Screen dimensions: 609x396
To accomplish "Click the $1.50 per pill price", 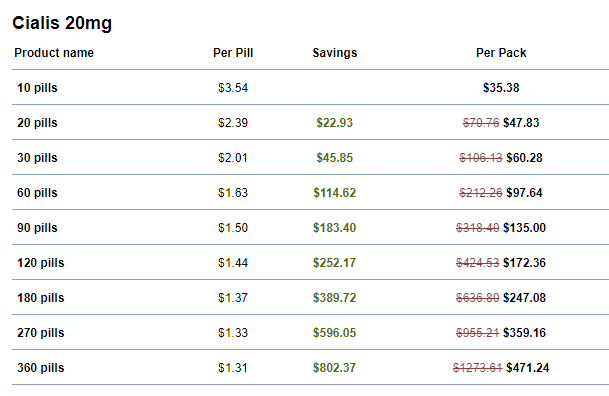I will point(233,228).
